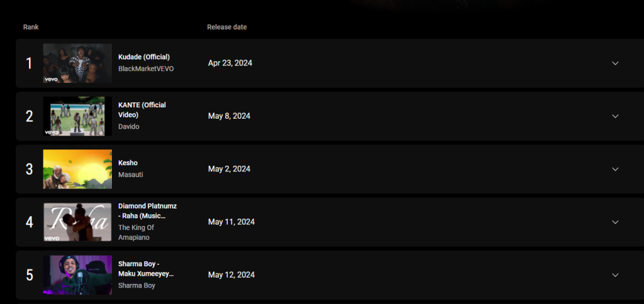This screenshot has height=304, width=644.
Task: Click the Diamond Platnumz - Raha title
Action: click(147, 211)
